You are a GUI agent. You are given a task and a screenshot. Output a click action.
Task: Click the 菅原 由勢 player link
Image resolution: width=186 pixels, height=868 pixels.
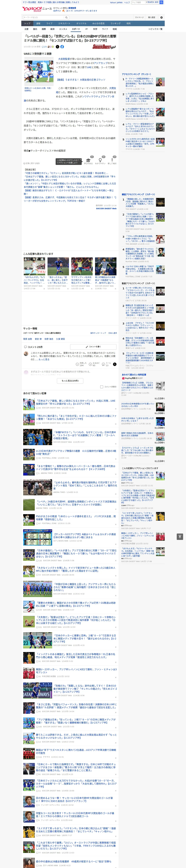[x=28, y=339]
